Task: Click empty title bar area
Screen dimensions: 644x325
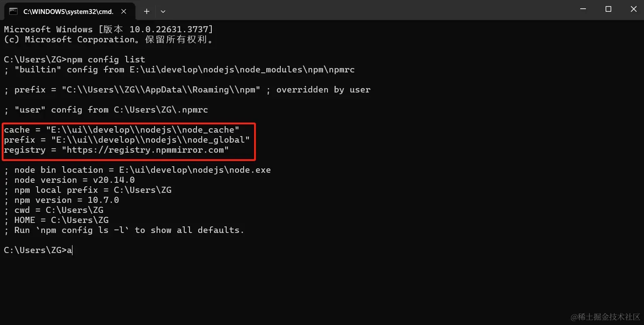Action: click(349, 10)
